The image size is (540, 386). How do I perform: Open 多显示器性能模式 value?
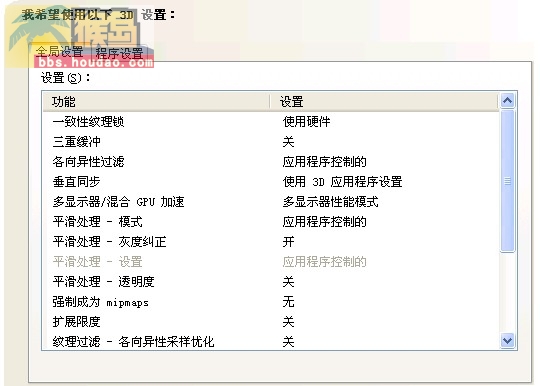[x=331, y=201]
